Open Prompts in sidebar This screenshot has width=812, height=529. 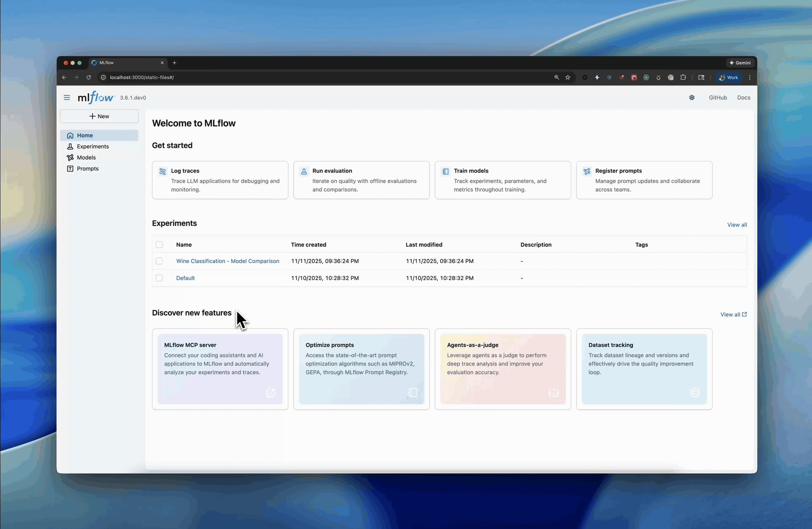coord(88,168)
